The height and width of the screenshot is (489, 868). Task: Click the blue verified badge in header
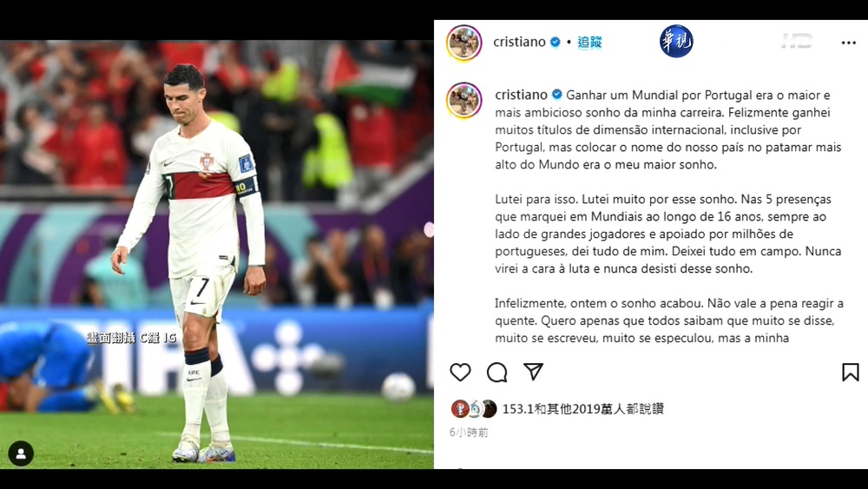555,42
